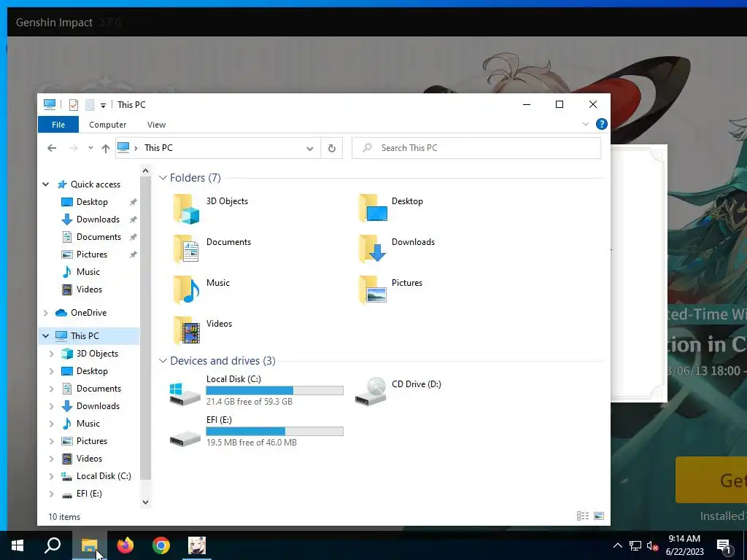Select the Local Disk (C:) drive icon
This screenshot has width=747, height=560.
185,393
